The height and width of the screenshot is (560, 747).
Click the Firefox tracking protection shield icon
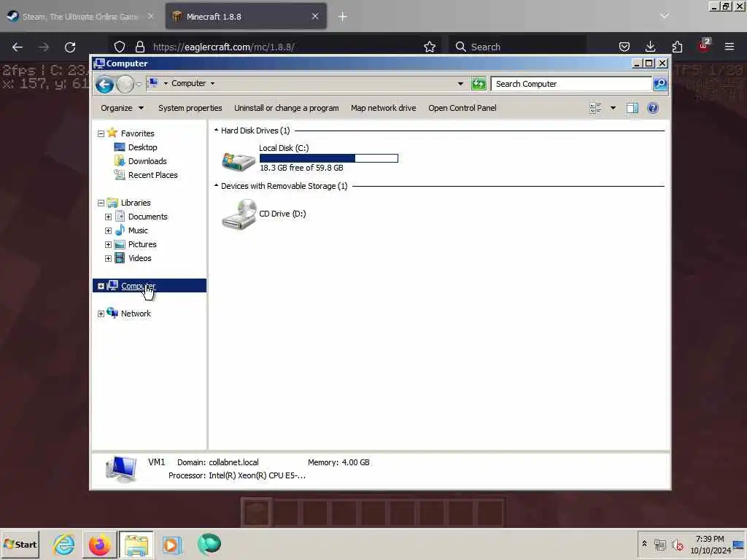pyautogui.click(x=120, y=47)
